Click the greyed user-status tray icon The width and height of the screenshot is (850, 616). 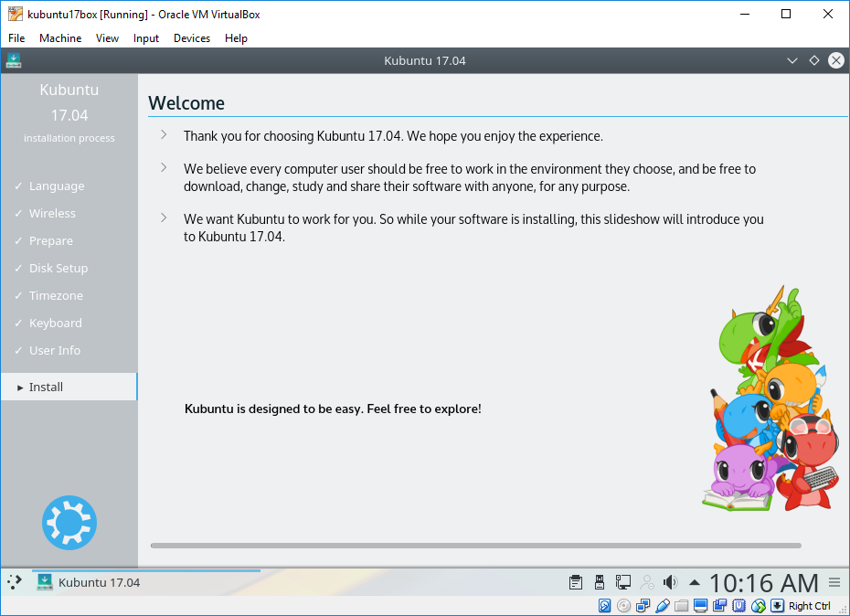coord(647,582)
